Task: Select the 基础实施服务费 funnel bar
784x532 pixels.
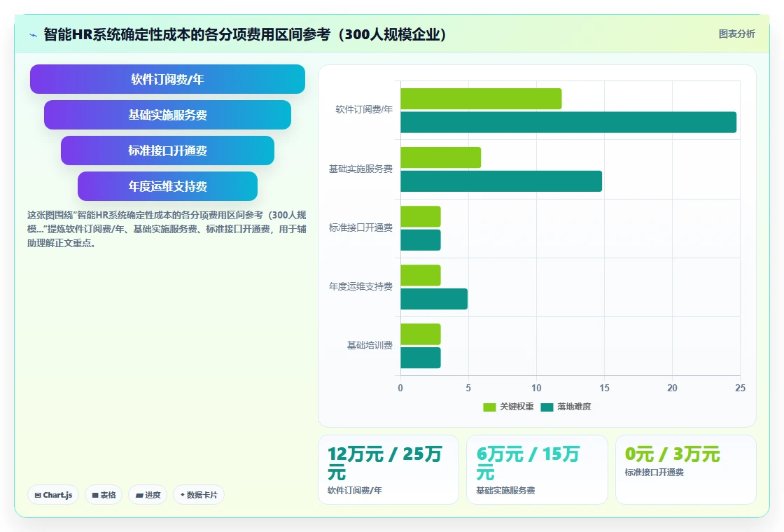Action: (x=167, y=115)
